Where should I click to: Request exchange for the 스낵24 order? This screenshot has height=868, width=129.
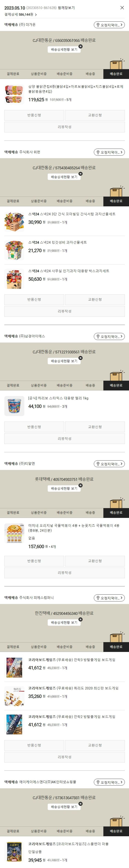95,299
